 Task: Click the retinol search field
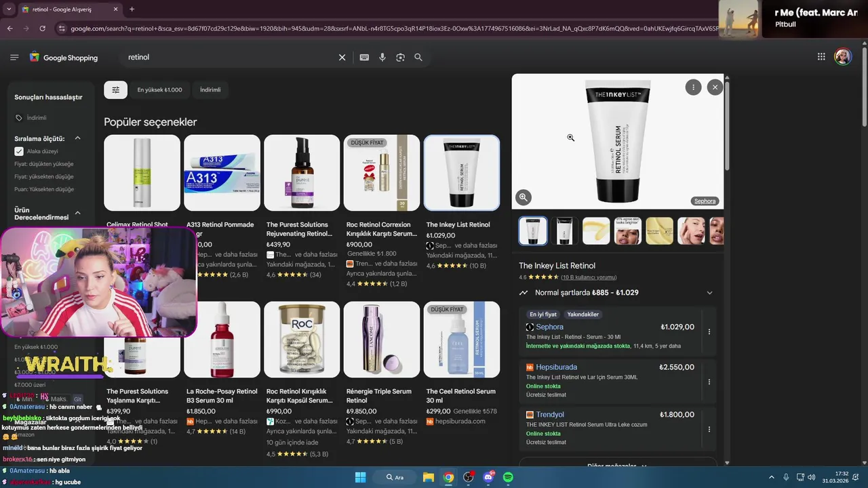(x=231, y=58)
